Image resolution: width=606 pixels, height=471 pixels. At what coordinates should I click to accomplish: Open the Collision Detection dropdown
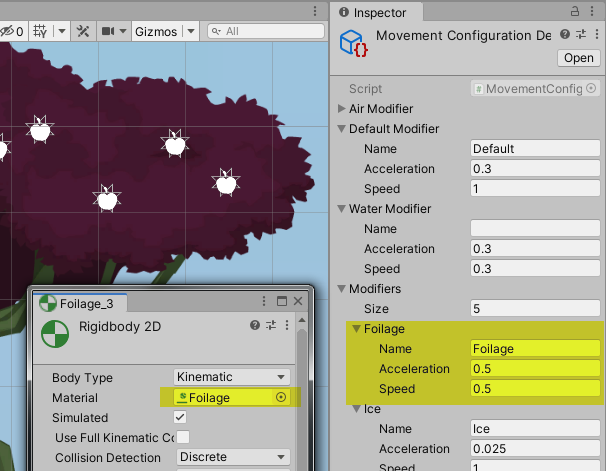point(231,458)
